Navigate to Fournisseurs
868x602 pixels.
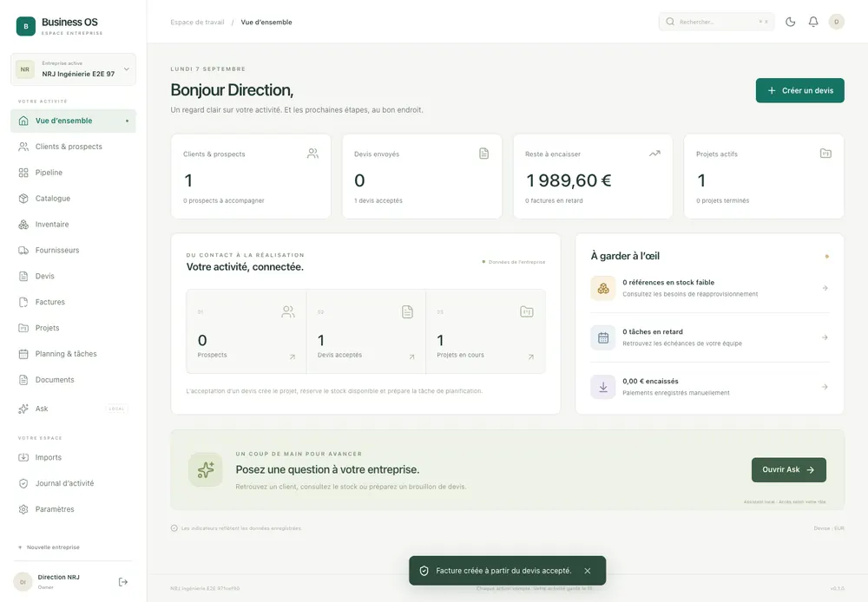coord(73,250)
